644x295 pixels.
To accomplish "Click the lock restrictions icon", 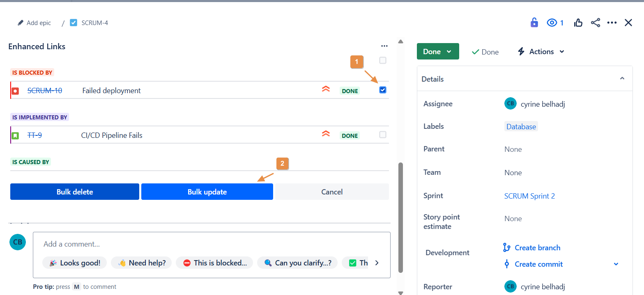I will coord(534,23).
